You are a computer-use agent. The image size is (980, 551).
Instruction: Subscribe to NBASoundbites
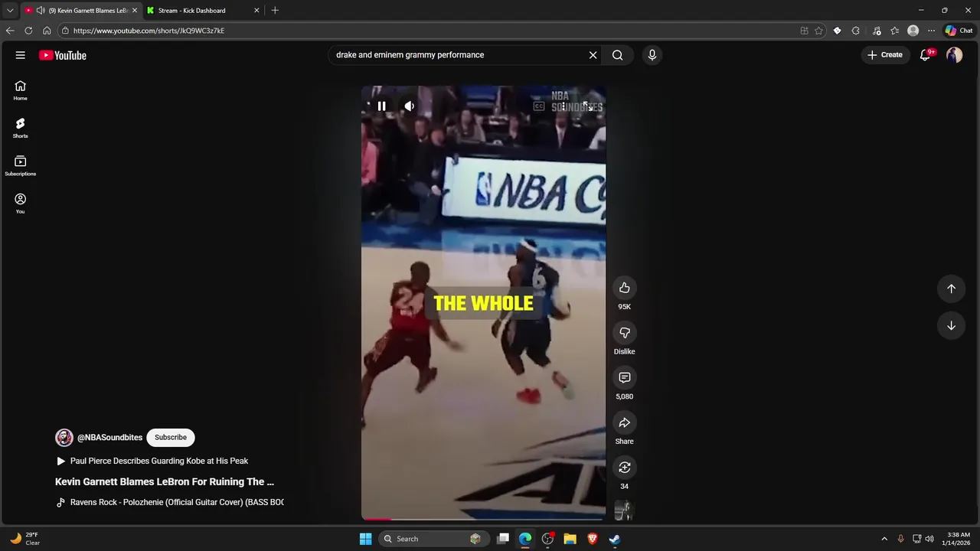[x=171, y=438]
